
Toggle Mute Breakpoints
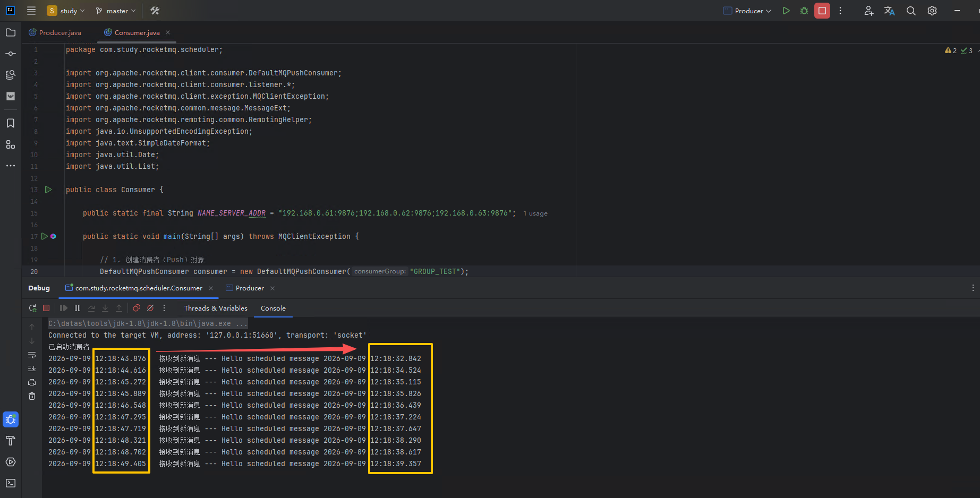click(x=150, y=308)
